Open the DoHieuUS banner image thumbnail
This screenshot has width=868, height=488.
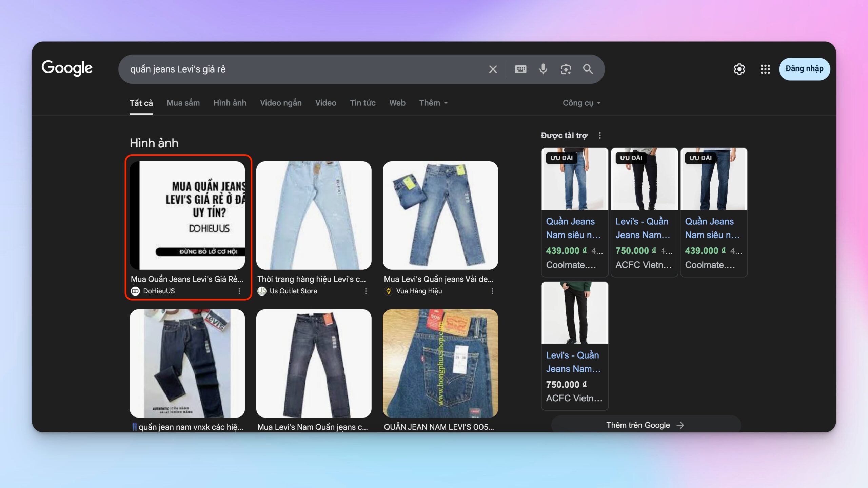pos(187,215)
